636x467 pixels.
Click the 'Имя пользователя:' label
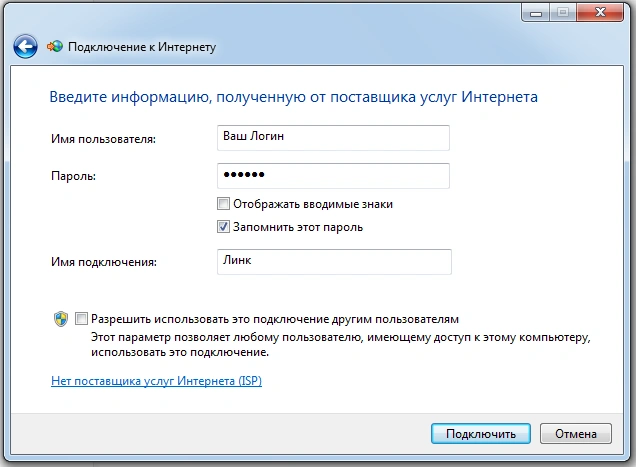[102, 138]
